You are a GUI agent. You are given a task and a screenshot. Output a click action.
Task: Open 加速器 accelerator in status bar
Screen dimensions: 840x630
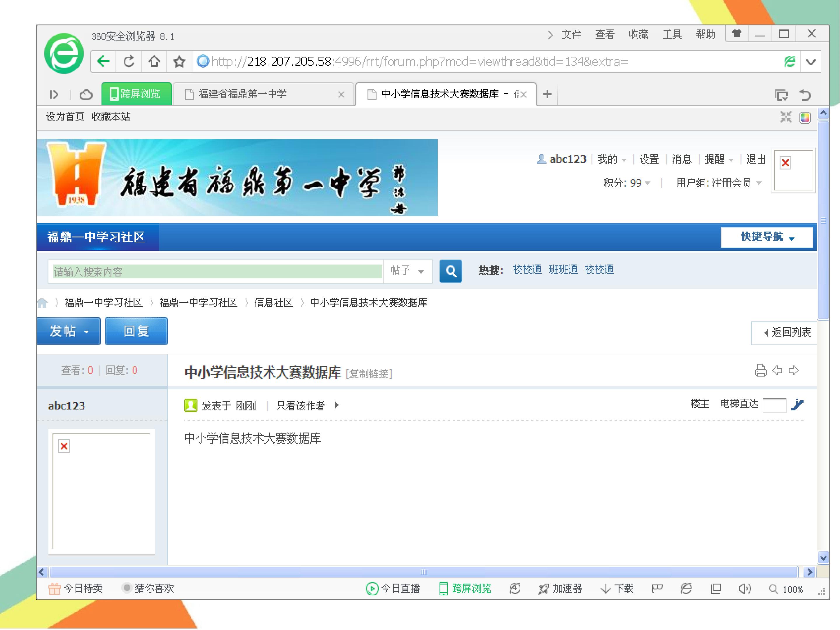561,589
